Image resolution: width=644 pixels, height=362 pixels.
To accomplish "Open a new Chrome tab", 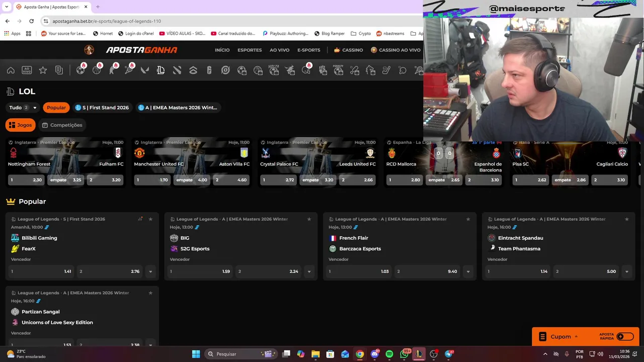I will click(98, 7).
